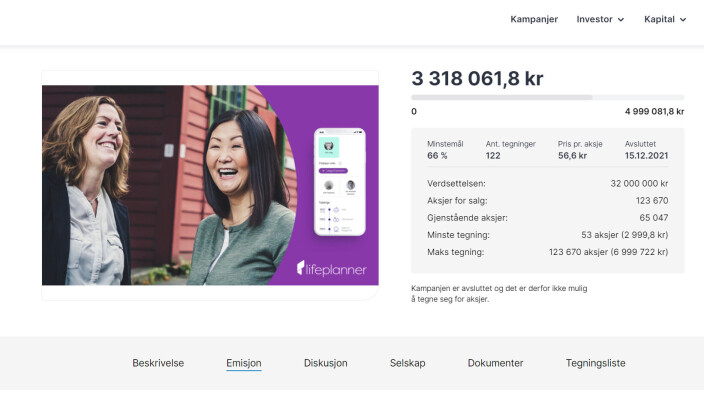The height and width of the screenshot is (402, 704).
Task: Click the chevron next to Investor
Action: [x=621, y=20]
